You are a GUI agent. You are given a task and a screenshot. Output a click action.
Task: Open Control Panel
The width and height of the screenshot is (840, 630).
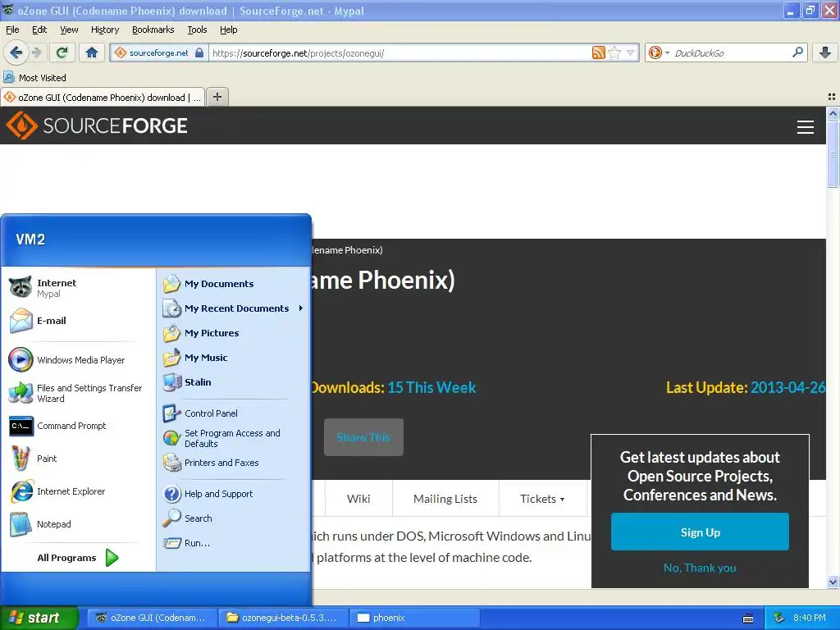pos(233,413)
